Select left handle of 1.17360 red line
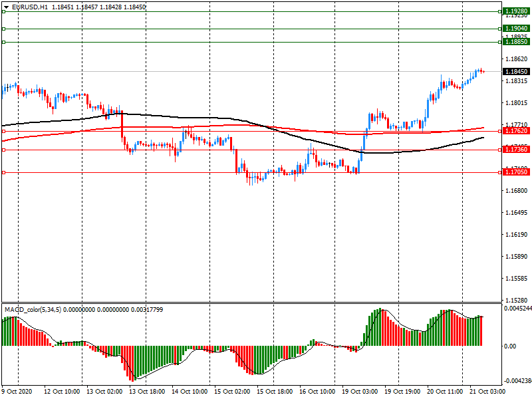Viewport: 532px width, 399px height. click(4, 150)
